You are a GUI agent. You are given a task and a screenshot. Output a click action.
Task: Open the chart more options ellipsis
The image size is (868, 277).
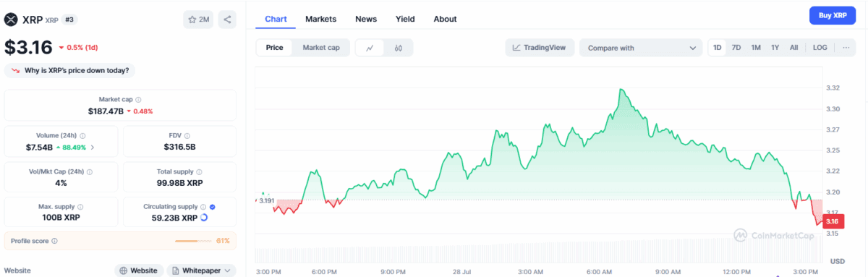(846, 48)
